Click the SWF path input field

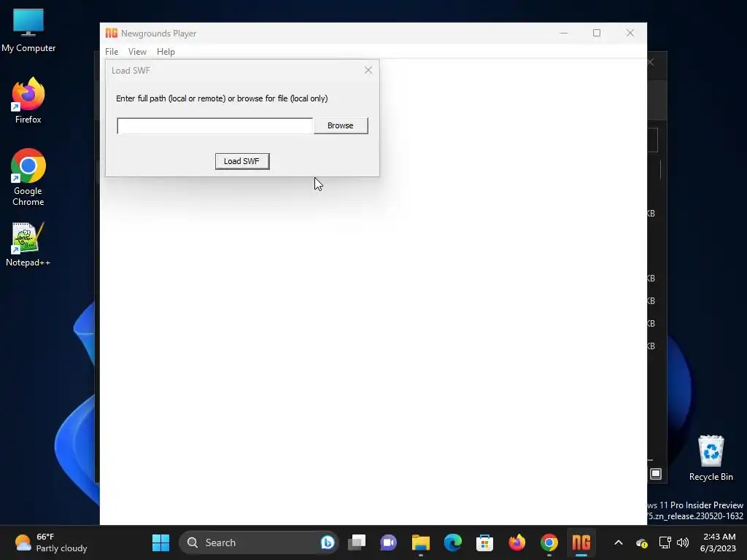click(215, 125)
